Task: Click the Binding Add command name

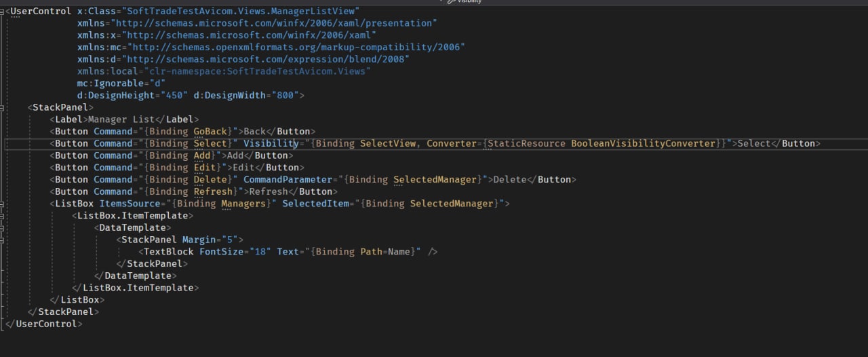Action: (x=202, y=155)
